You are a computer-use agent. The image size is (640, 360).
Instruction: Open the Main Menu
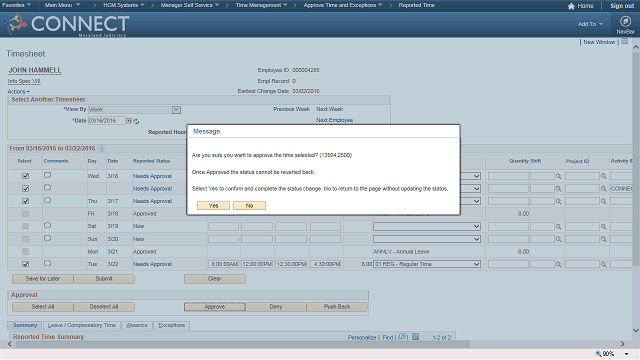coord(62,5)
